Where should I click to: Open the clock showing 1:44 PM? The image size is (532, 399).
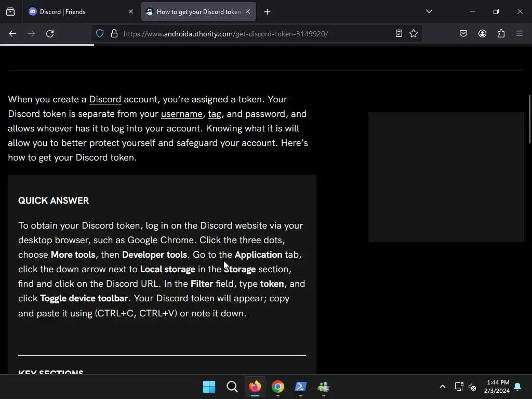[x=497, y=387]
